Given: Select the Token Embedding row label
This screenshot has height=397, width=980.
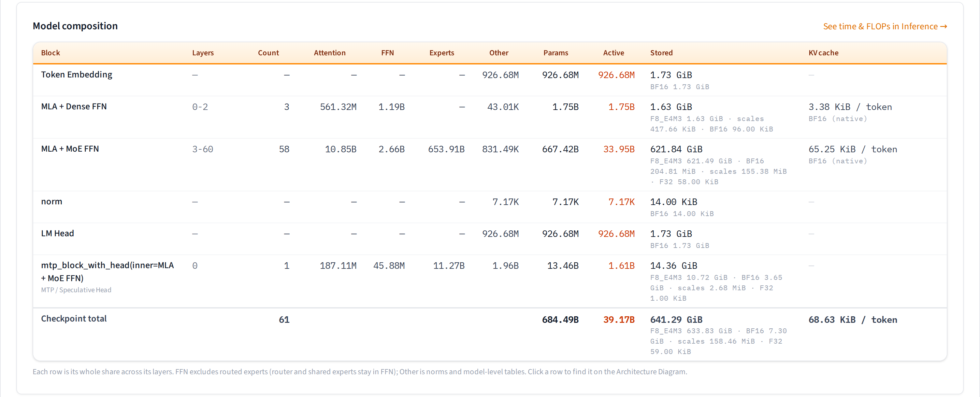Looking at the screenshot, I should coord(77,75).
